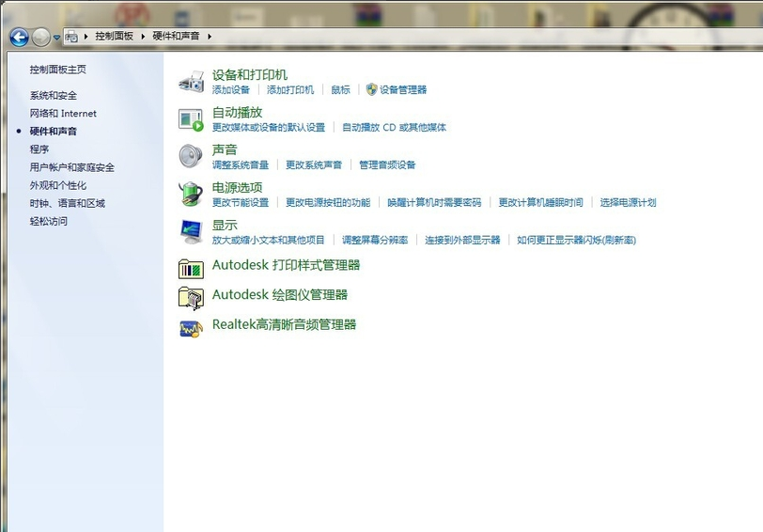Click 控制面板 breadcrumb in address bar

114,36
